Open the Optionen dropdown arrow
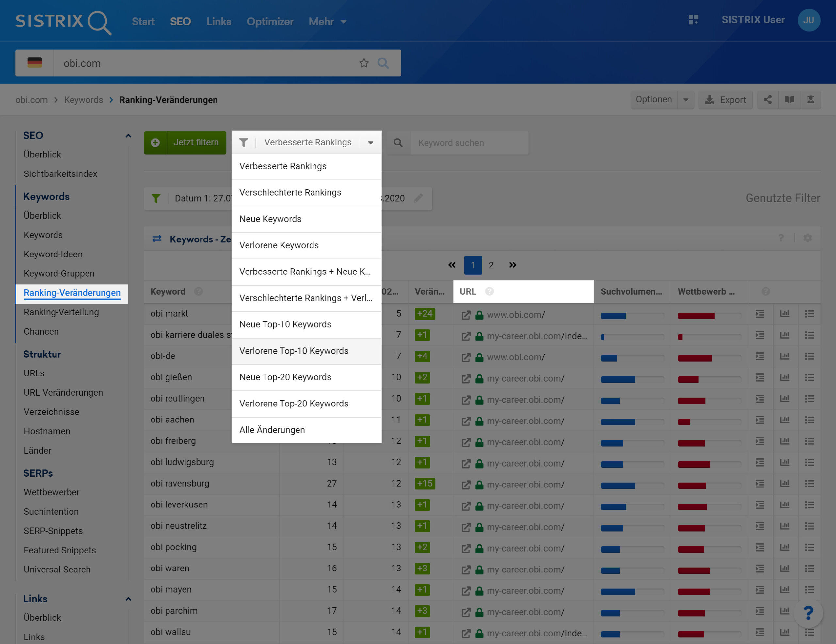The image size is (836, 644). click(x=685, y=100)
